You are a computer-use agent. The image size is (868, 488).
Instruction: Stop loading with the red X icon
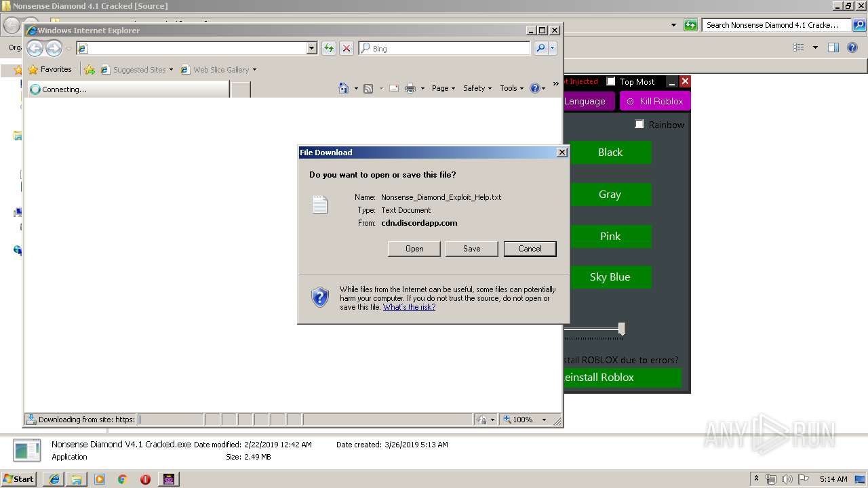point(347,48)
